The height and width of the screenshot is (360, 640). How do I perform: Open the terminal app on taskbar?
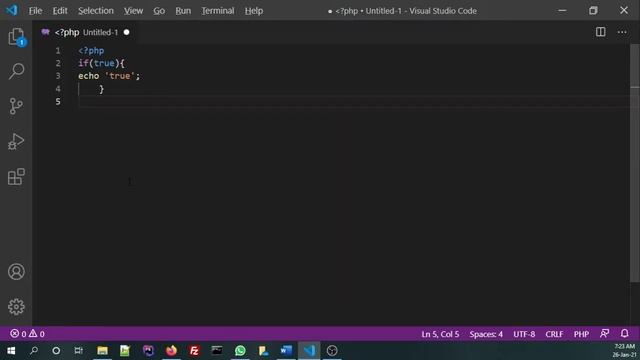217,351
